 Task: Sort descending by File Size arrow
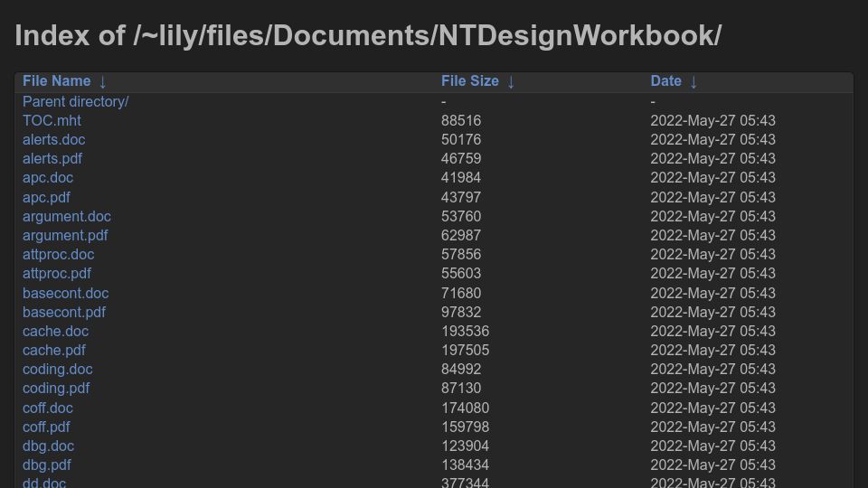[x=511, y=82]
